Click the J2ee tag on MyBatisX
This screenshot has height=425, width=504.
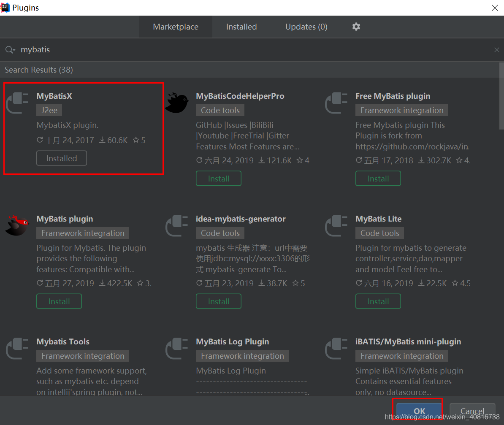(x=49, y=110)
